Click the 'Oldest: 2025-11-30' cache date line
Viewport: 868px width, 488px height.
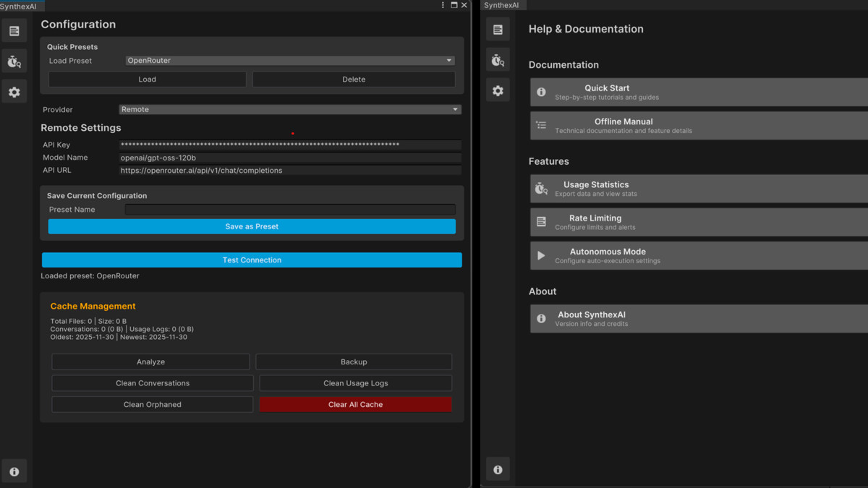pos(119,337)
